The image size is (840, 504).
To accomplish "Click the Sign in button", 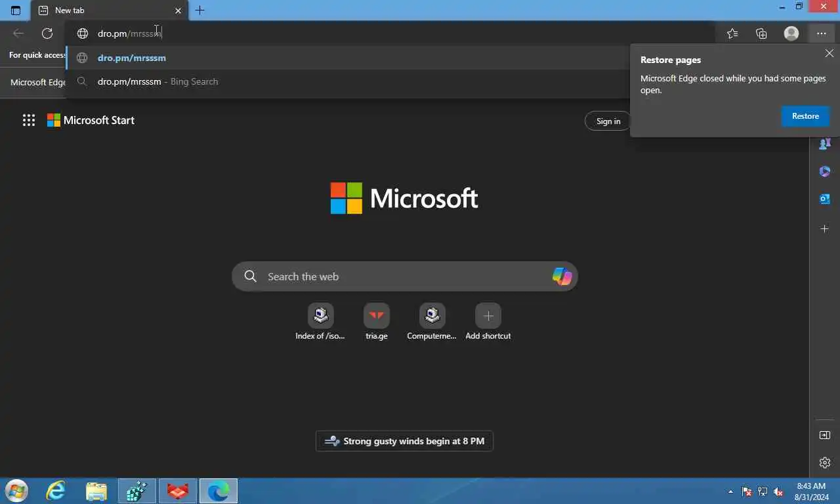I will pyautogui.click(x=608, y=121).
